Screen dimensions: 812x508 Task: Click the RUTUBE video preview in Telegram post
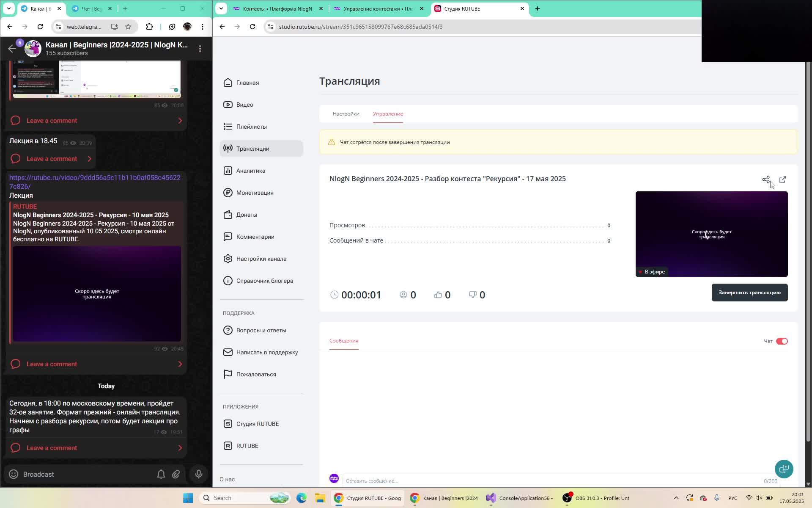[97, 294]
